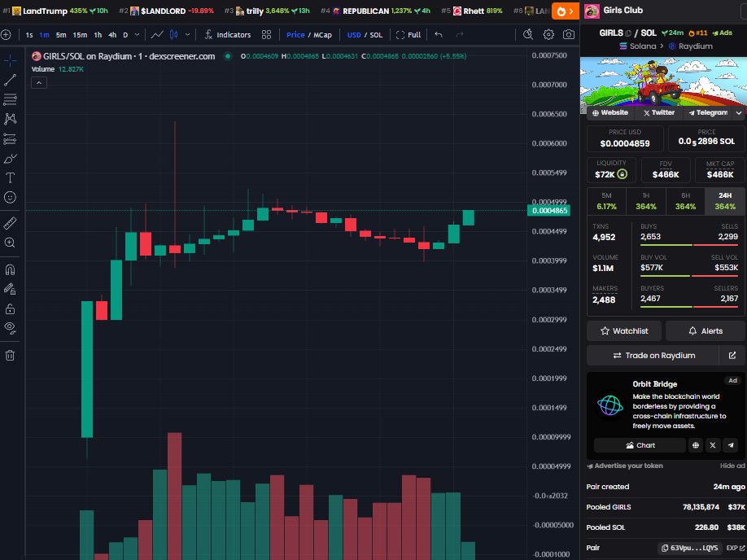Show the 5M stats period
Screen dimensions: 747x560
(606, 201)
